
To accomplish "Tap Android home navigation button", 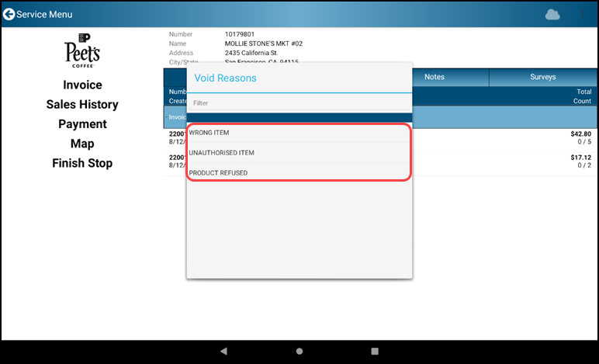I will pos(299,351).
